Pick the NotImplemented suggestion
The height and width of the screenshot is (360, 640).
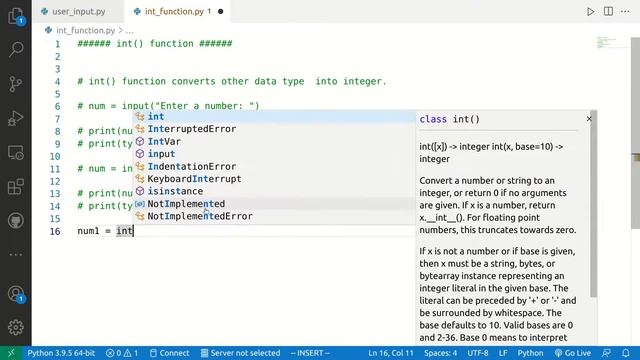274,204
